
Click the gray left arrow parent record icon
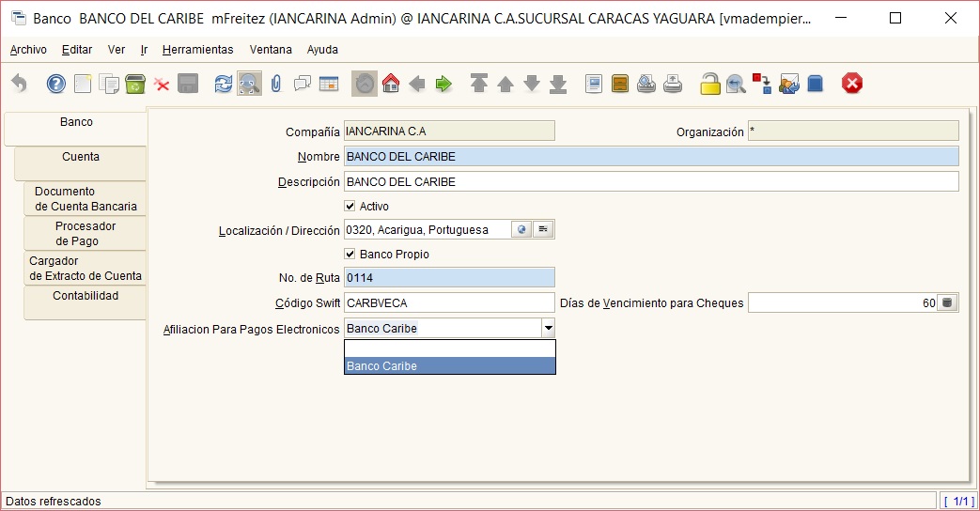pyautogui.click(x=417, y=83)
